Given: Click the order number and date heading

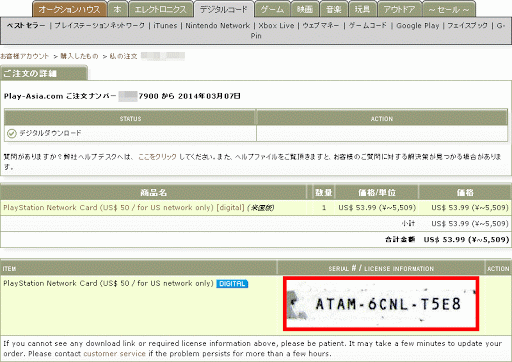Looking at the screenshot, I should 122,96.
